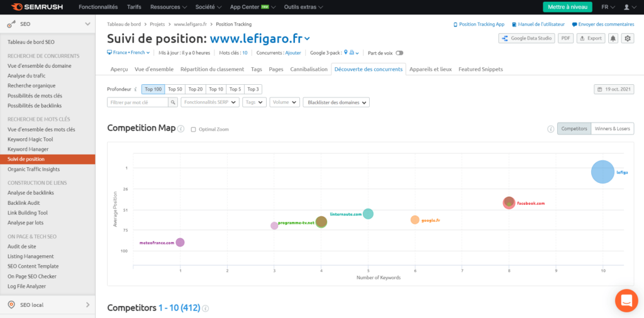Open the Tags filter dropdown
The height and width of the screenshot is (318, 644).
tap(254, 102)
